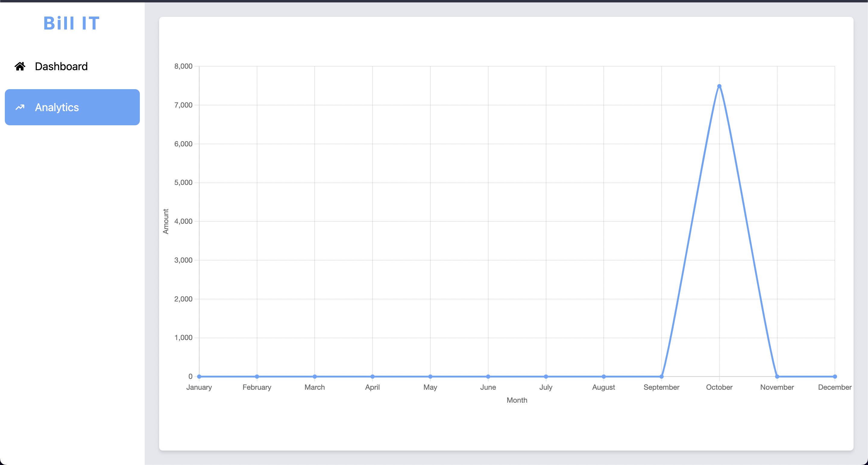Click the February x-axis label
Viewport: 868px width, 465px height.
click(x=257, y=387)
